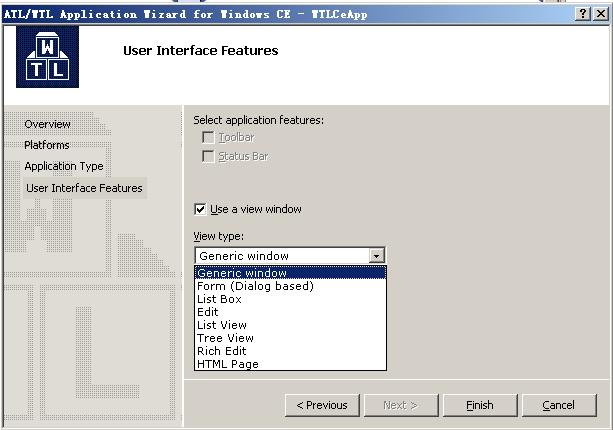Select Generic window from the list

(290, 273)
